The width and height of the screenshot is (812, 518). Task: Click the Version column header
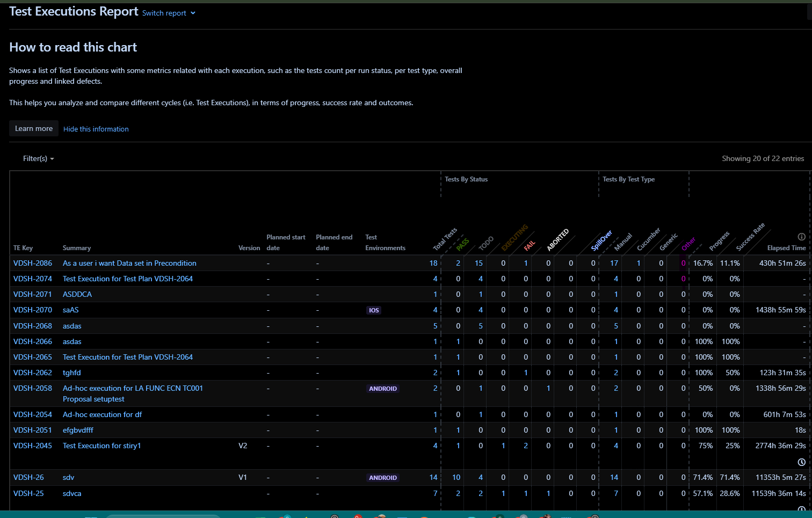249,248
